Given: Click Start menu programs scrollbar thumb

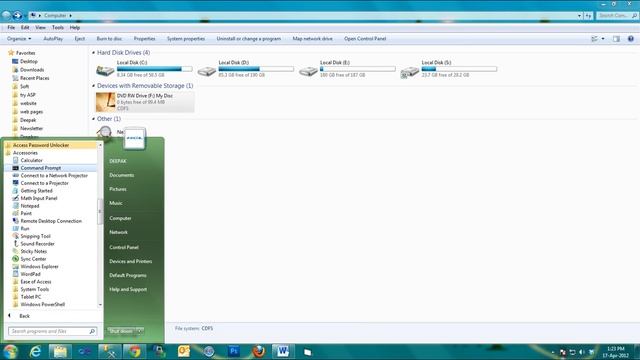Looking at the screenshot, I should coord(100,211).
